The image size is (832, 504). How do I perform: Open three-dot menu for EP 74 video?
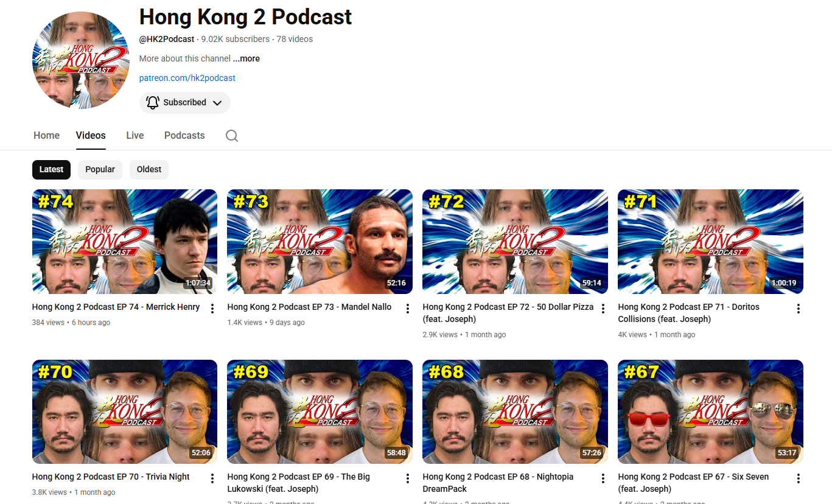[x=212, y=309]
